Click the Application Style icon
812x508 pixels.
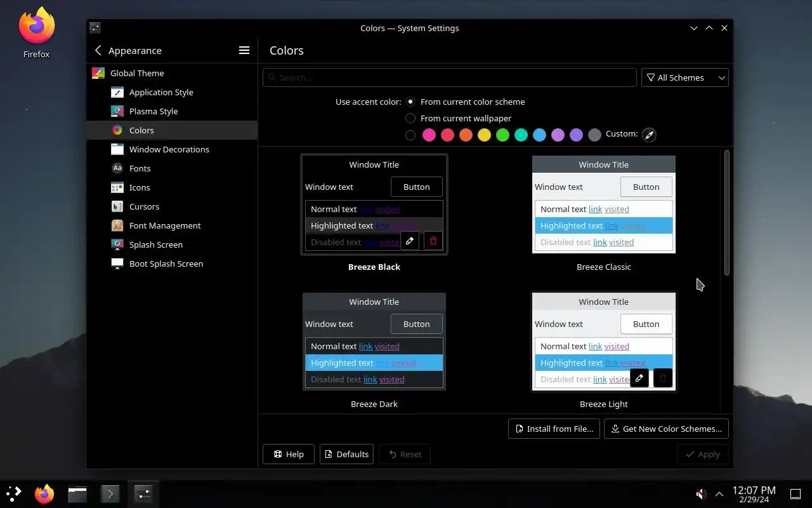click(117, 92)
